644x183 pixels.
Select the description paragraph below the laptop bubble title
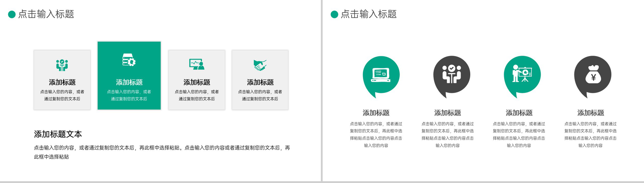[376, 134]
